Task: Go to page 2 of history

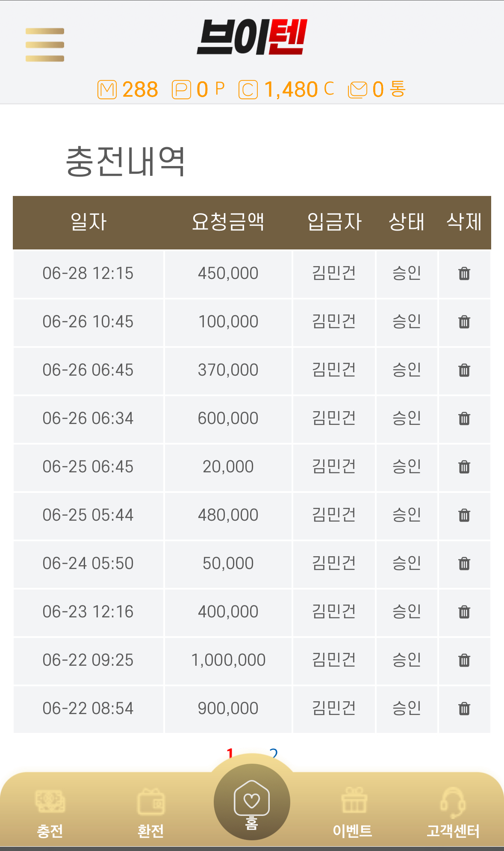Action: coord(274,754)
